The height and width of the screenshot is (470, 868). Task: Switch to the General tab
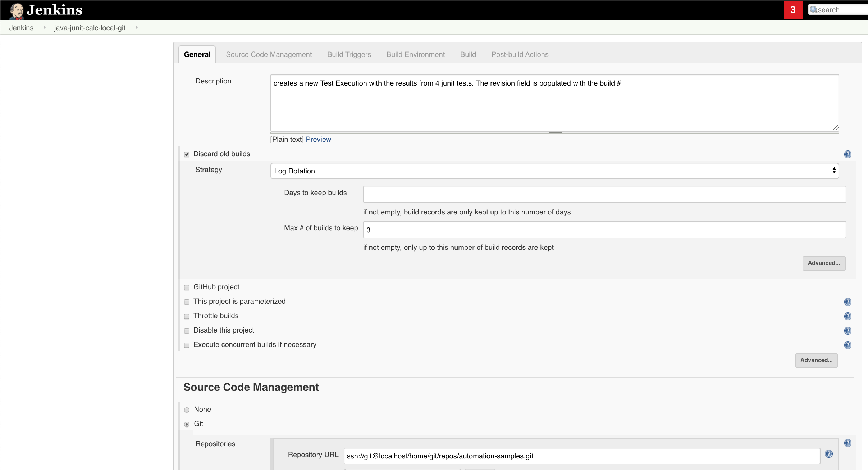click(x=197, y=54)
